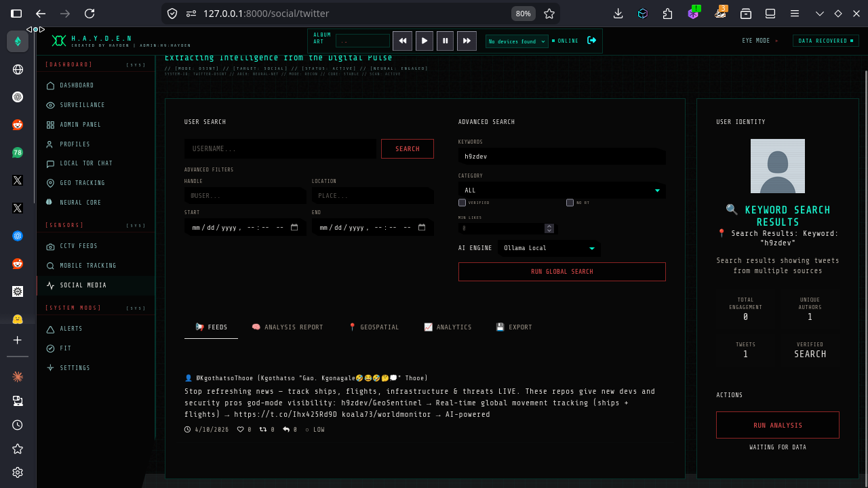Viewport: 868px width, 488px height.
Task: Increase Min Likes using the stepper
Action: [549, 225]
